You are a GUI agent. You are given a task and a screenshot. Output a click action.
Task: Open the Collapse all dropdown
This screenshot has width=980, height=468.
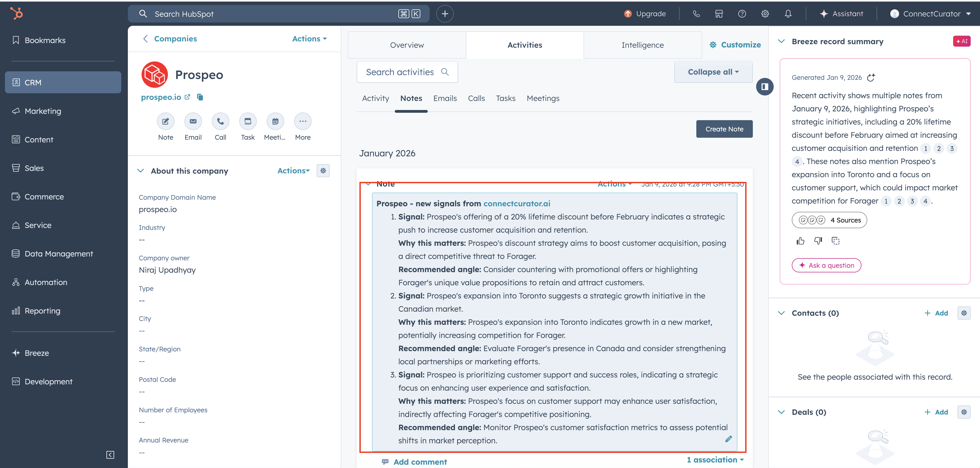713,72
